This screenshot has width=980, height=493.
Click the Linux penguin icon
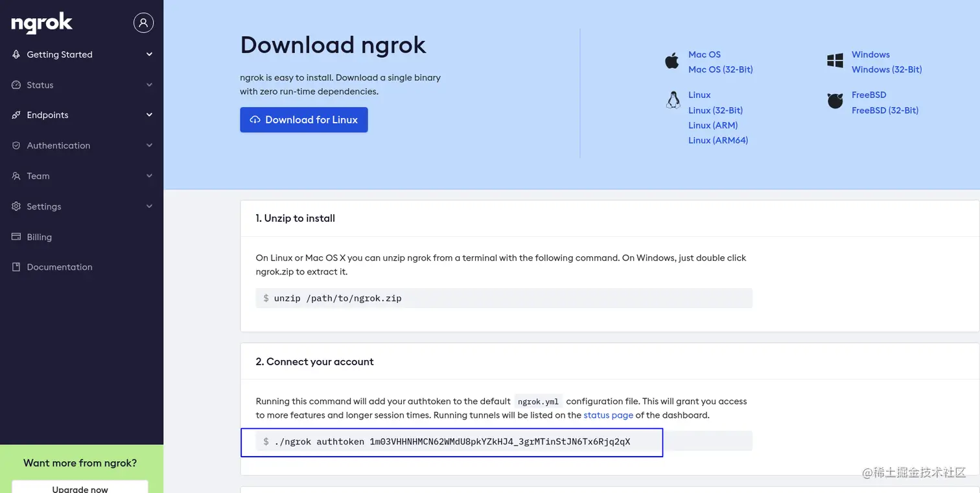pos(673,100)
